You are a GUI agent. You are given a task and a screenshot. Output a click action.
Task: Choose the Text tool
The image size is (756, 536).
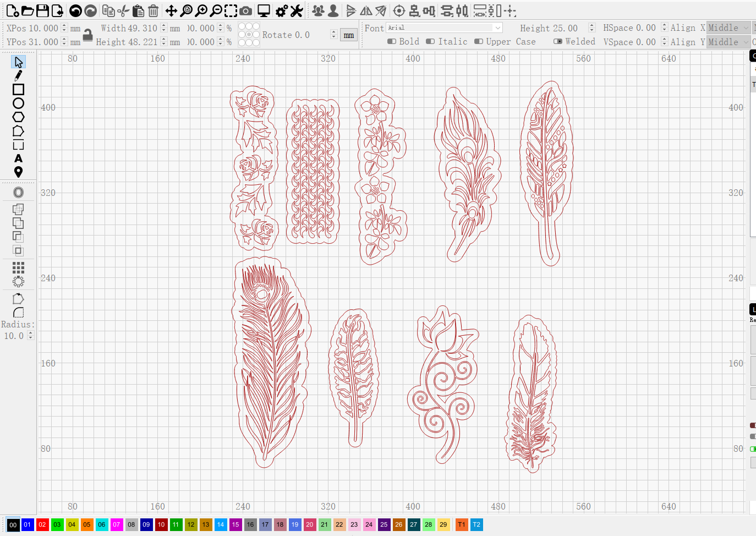[18, 158]
